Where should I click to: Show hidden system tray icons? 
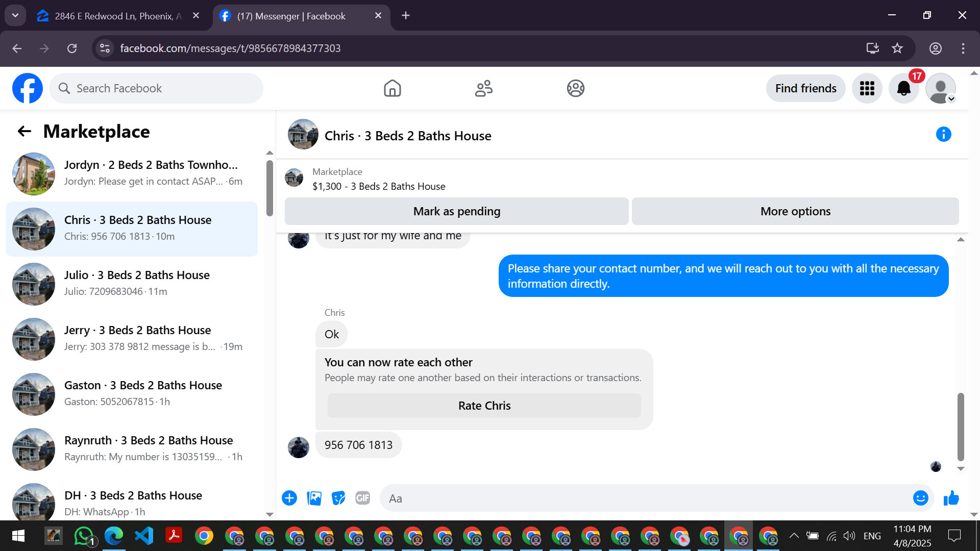[x=794, y=536]
